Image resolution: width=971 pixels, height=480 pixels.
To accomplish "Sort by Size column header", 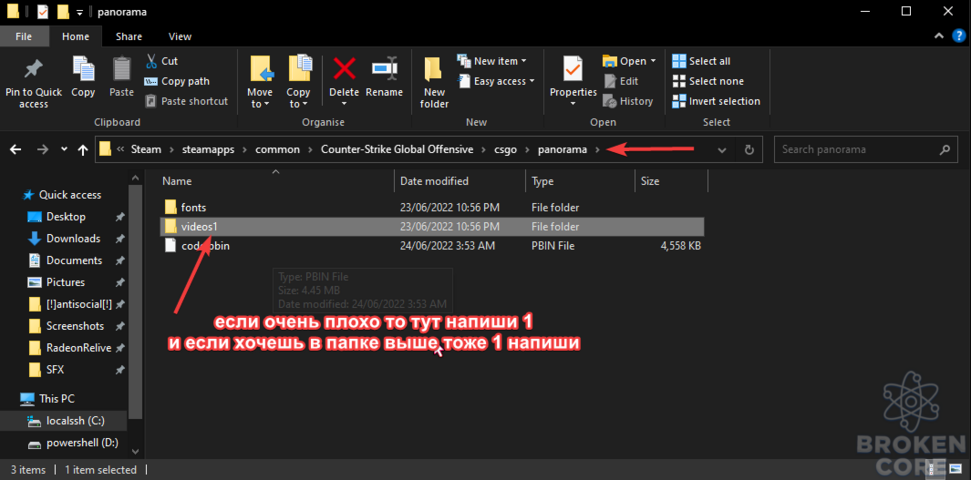I will 671,181.
